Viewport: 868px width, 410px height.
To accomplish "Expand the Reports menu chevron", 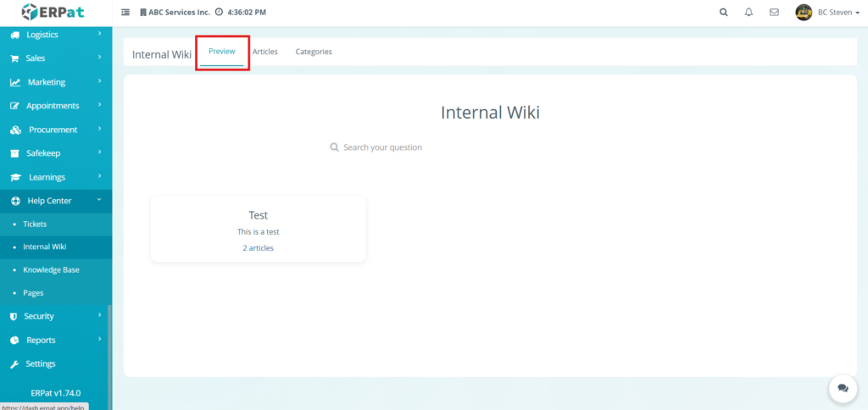I will tap(100, 339).
